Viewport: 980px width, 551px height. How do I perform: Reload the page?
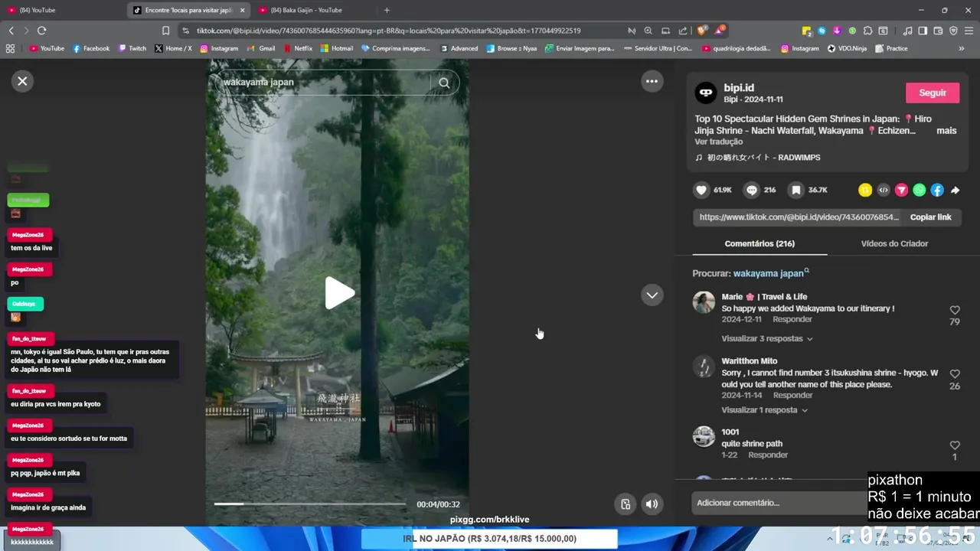[41, 31]
